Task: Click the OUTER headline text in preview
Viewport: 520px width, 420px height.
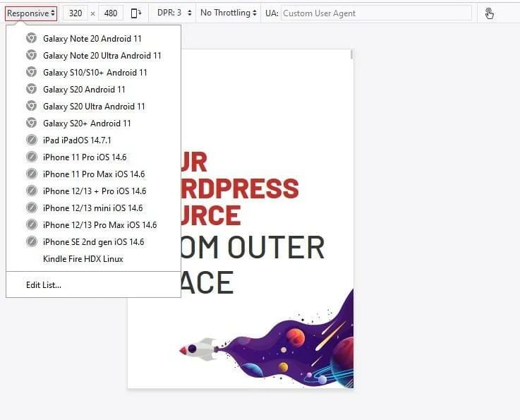Action: (x=276, y=247)
